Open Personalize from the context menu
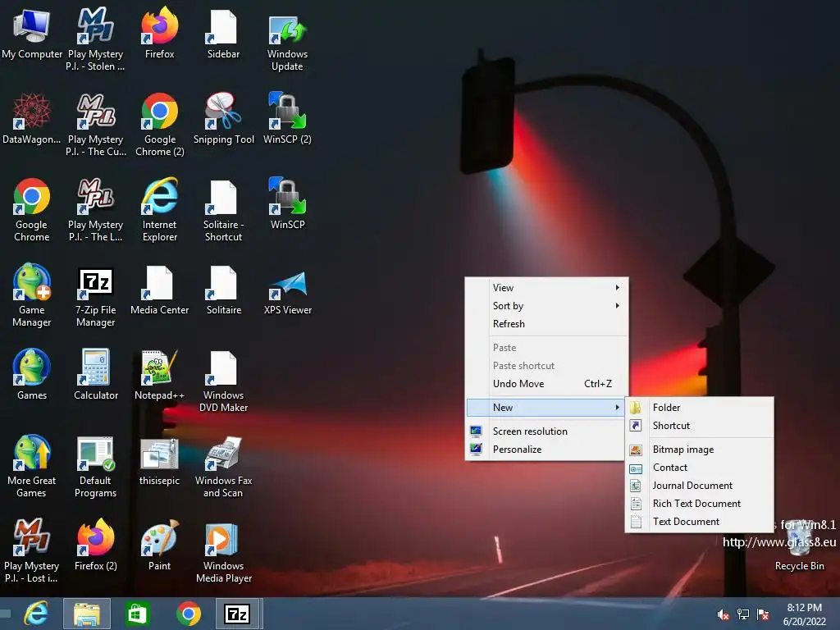Image resolution: width=840 pixels, height=630 pixels. coord(546,450)
